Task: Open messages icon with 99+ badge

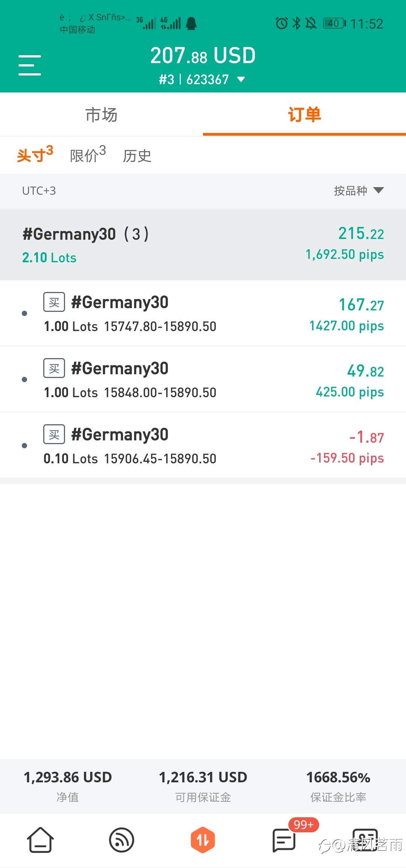Action: click(x=284, y=840)
